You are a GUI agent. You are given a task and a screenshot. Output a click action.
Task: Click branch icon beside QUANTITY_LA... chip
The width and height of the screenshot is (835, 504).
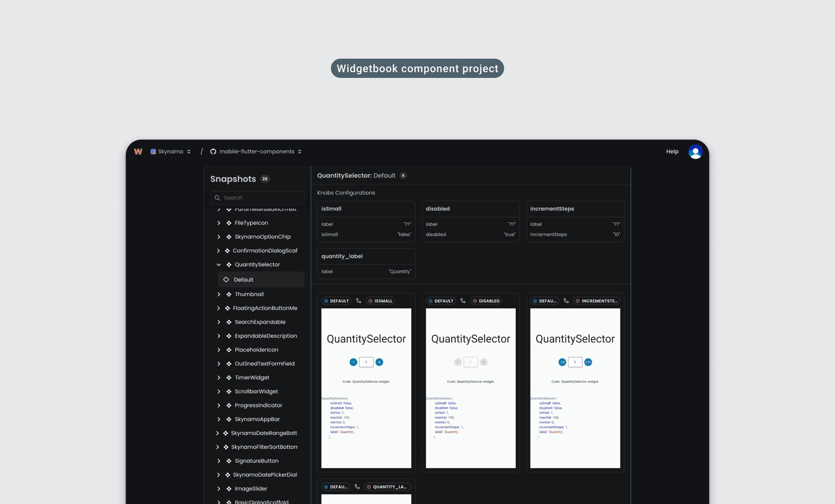pyautogui.click(x=357, y=487)
